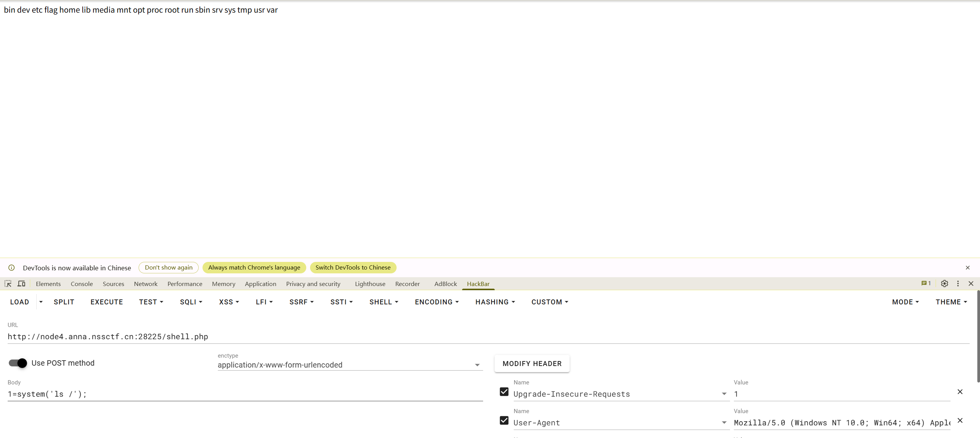Expand the enctype dropdown
The image size is (980, 438).
(x=477, y=365)
